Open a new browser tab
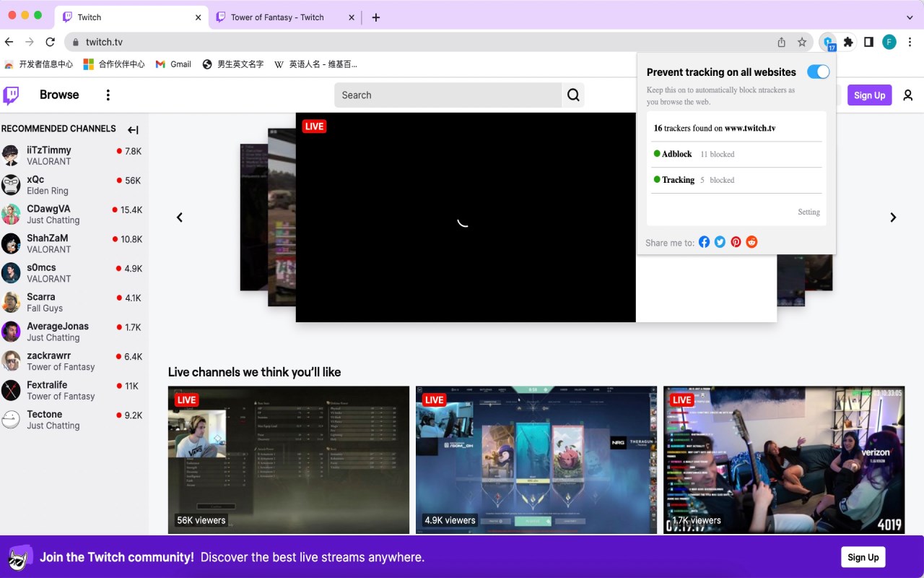 (x=375, y=17)
